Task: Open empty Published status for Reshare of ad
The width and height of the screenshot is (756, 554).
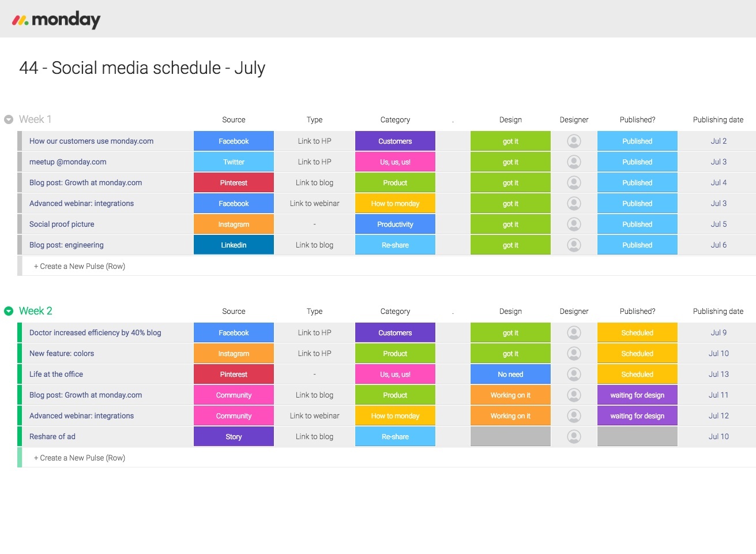Action: [637, 437]
